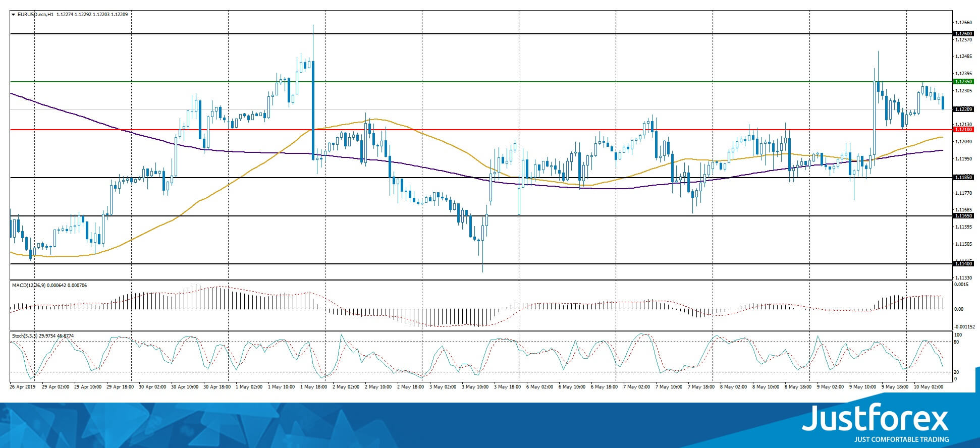980x448 pixels.
Task: Click the 1.11505 price axis value
Action: 964,244
